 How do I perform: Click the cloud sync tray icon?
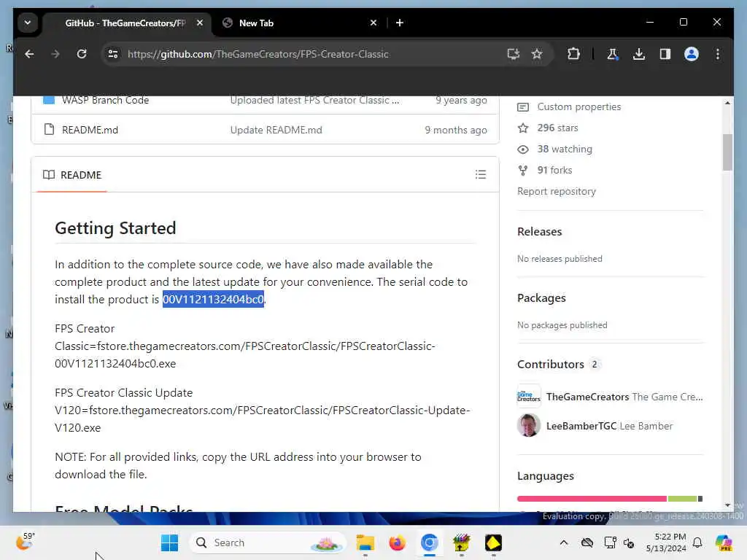point(587,542)
